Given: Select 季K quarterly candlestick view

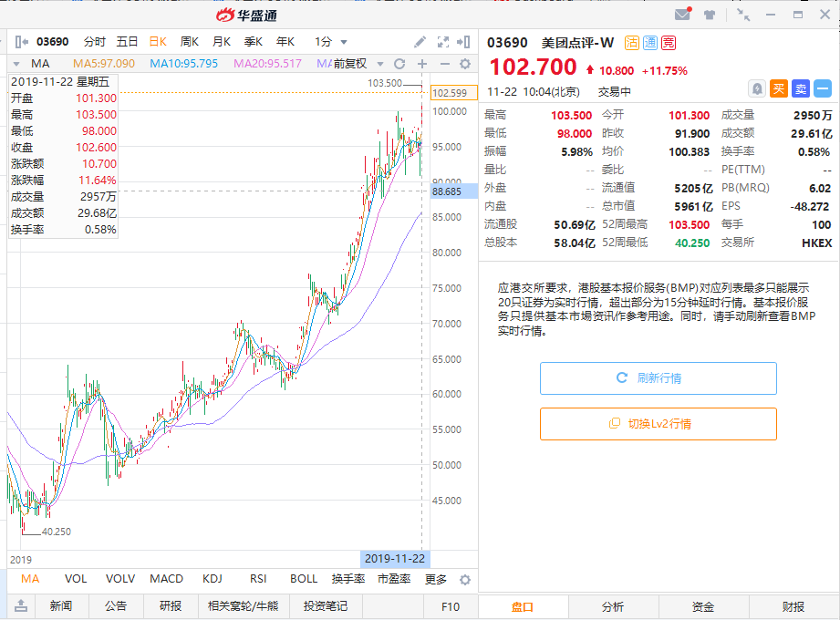Looking at the screenshot, I should 253,42.
